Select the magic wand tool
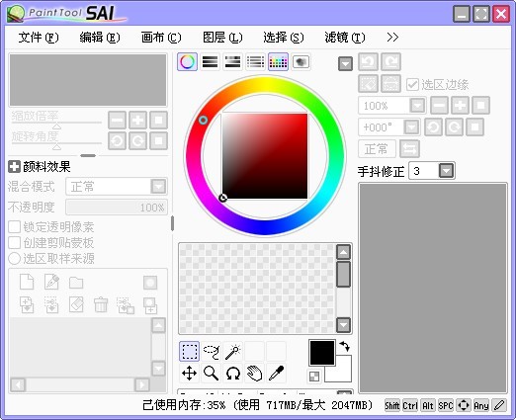The height and width of the screenshot is (420, 516). pyautogui.click(x=233, y=351)
